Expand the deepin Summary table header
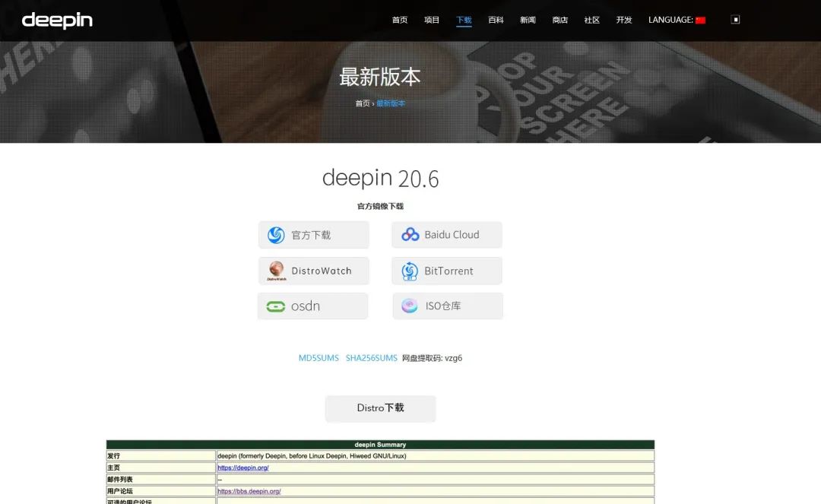 (x=379, y=445)
